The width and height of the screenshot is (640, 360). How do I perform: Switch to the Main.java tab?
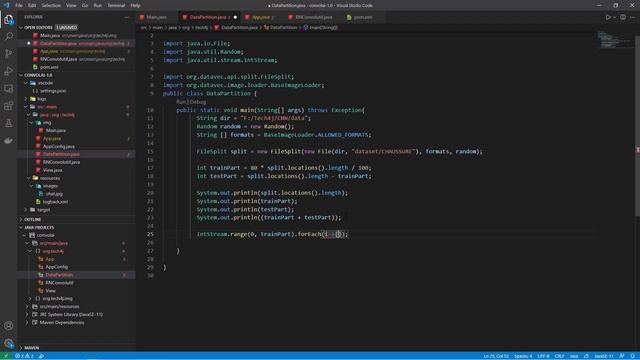(x=157, y=17)
